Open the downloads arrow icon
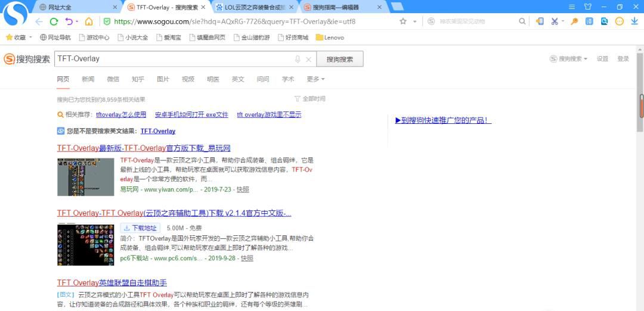The image size is (644, 311). click(634, 21)
